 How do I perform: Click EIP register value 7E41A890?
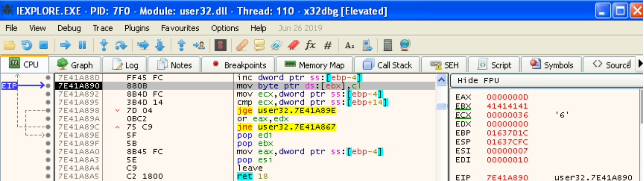(507, 178)
